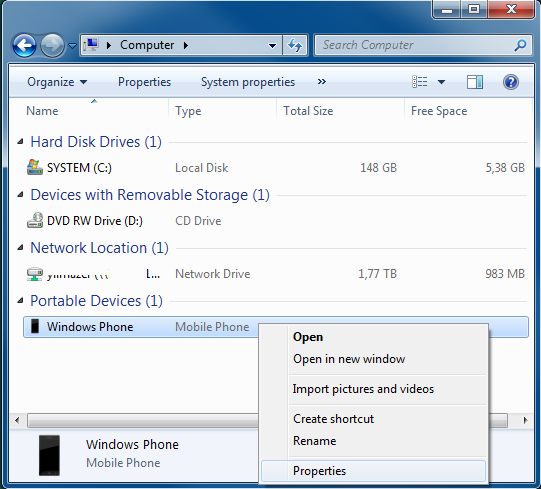Image resolution: width=541 pixels, height=489 pixels.
Task: Click the Computer icon in address bar
Action: tap(91, 45)
